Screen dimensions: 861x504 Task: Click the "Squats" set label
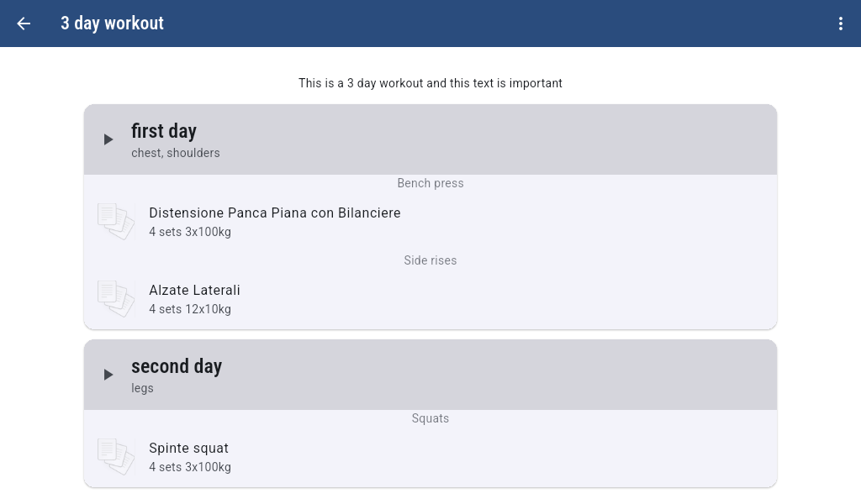[430, 418]
